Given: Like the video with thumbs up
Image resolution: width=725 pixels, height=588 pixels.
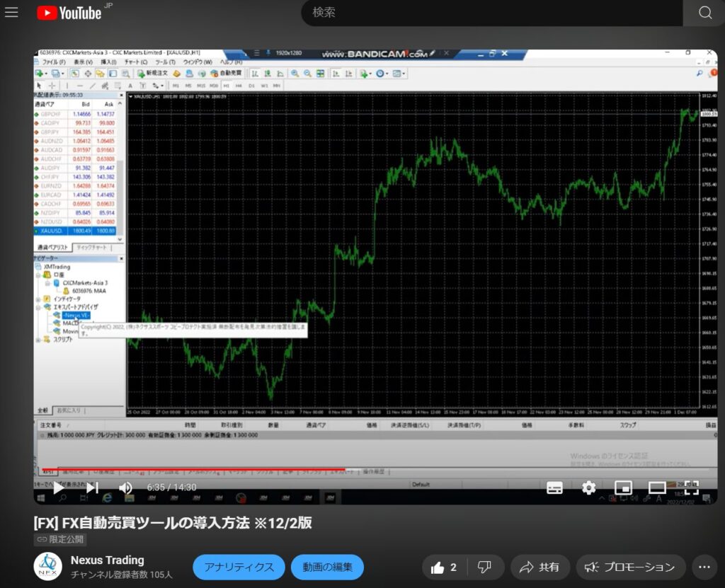Looking at the screenshot, I should 445,567.
